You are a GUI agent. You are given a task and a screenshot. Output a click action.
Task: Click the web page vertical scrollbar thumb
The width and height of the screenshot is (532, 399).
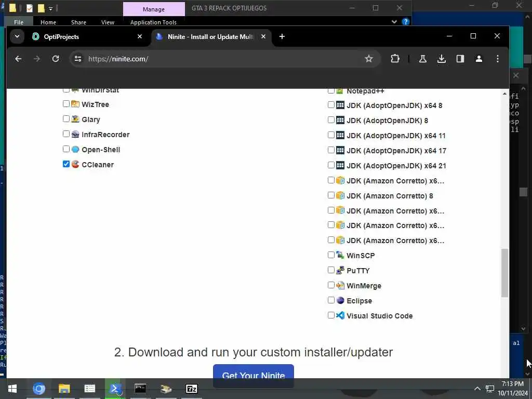pos(504,273)
